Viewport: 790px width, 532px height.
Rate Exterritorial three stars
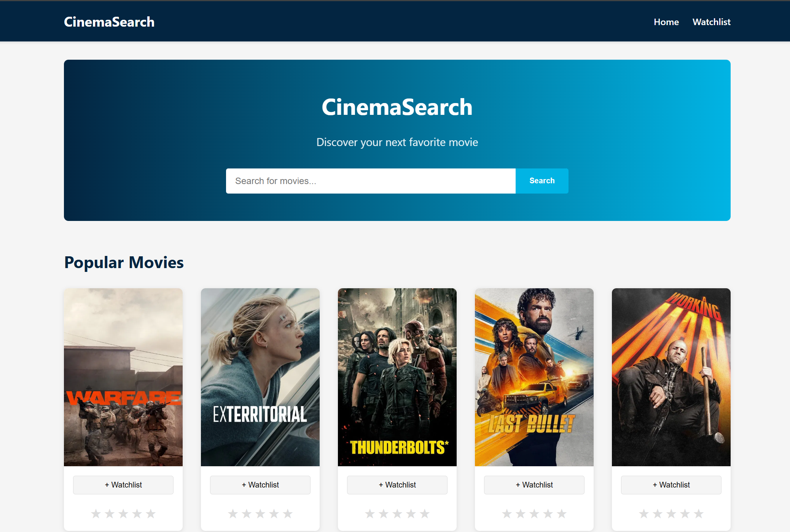click(x=260, y=514)
